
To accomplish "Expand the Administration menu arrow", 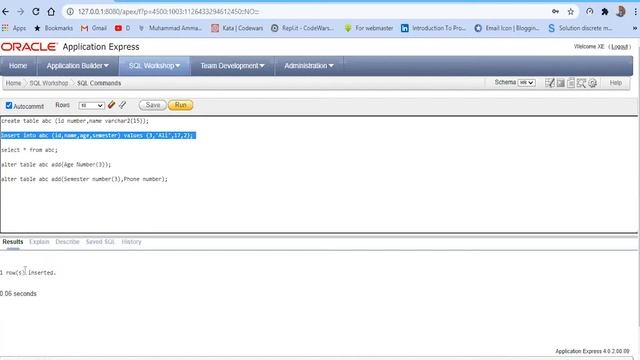I will point(331,66).
